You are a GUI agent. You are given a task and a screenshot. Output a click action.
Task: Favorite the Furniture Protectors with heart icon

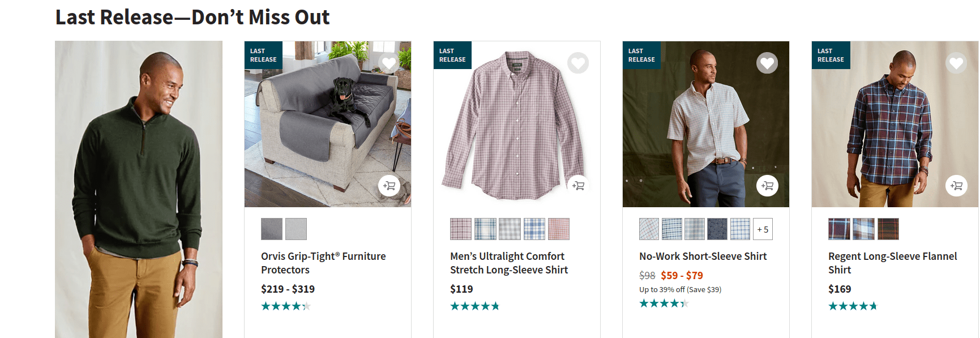[389, 63]
